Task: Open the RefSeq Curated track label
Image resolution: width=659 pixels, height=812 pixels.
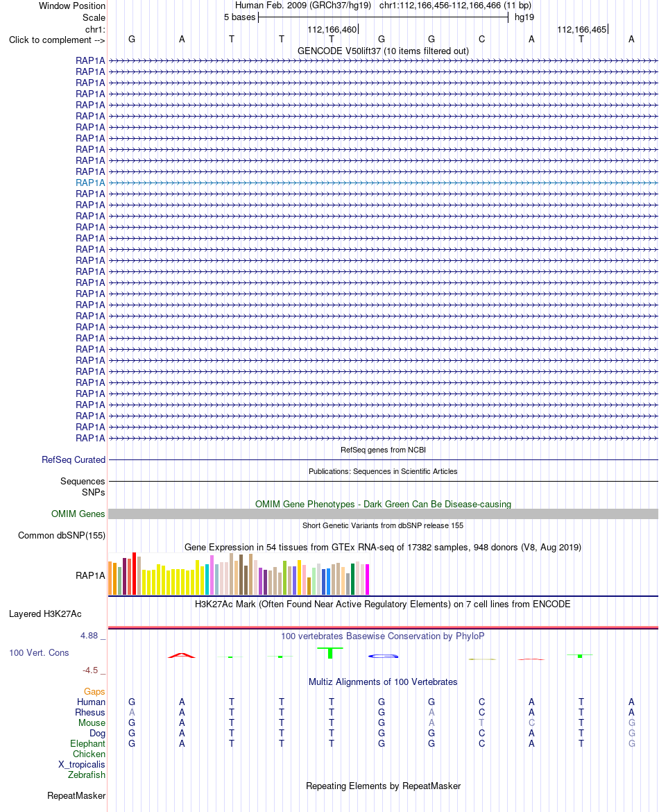Action: point(74,460)
